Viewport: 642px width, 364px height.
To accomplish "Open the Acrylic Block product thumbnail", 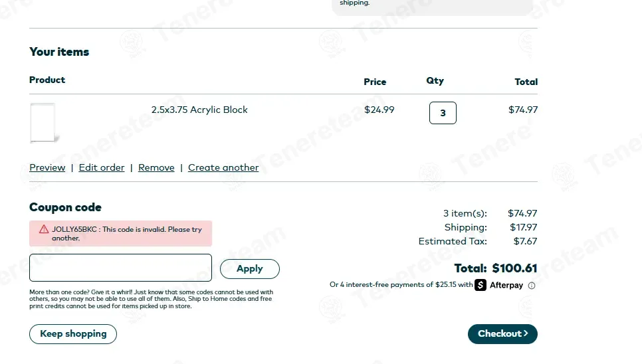I will 45,123.
